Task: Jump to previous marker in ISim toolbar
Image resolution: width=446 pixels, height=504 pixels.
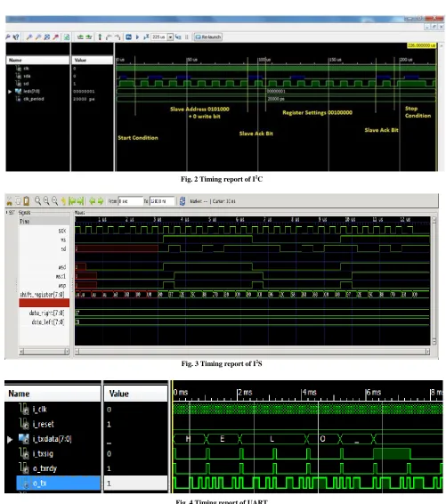Action: [x=109, y=37]
